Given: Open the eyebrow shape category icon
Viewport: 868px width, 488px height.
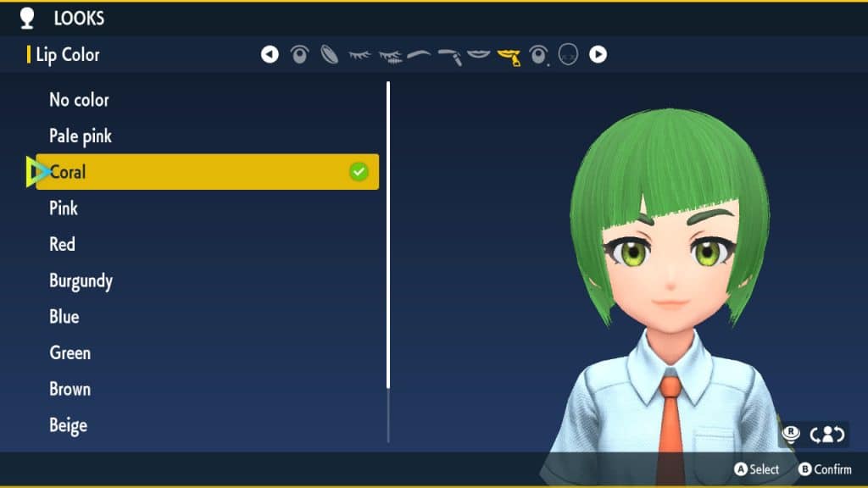Looking at the screenshot, I should coord(419,54).
